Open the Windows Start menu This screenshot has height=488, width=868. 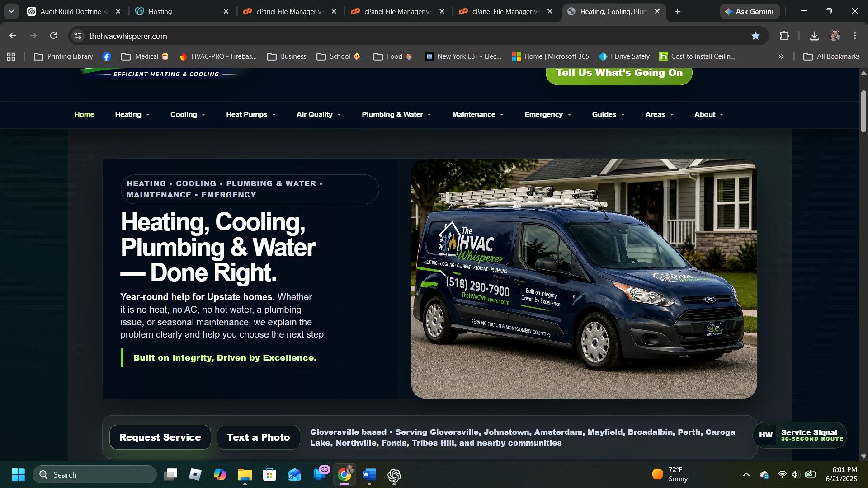click(x=18, y=474)
